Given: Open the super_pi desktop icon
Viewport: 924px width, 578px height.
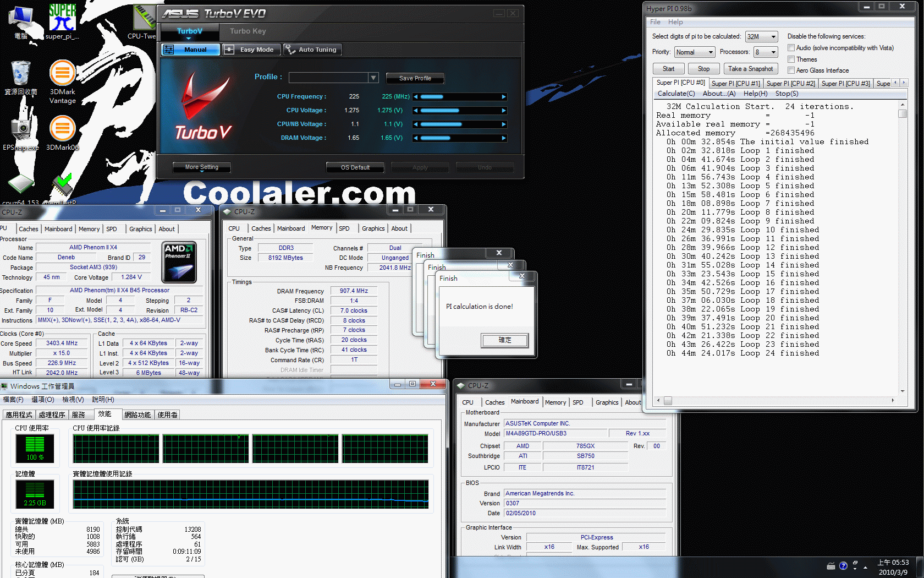Looking at the screenshot, I should (x=62, y=21).
